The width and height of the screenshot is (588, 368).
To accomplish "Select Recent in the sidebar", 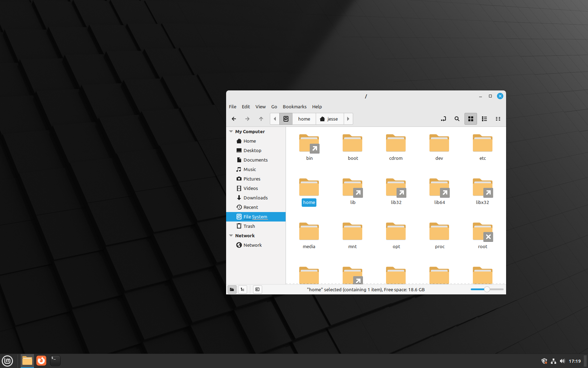I will tap(256, 207).
